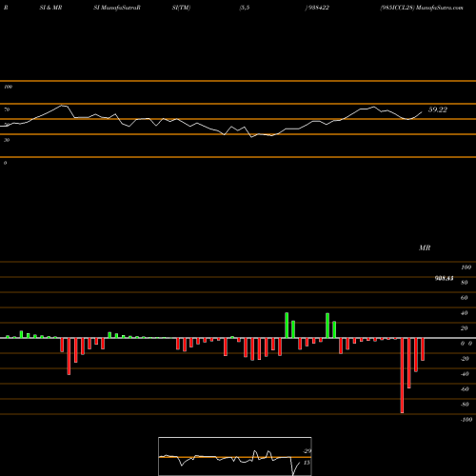Click the (985ICCL28) MunafaSutra.com header text
This screenshot has height=476, width=476.
422,8
